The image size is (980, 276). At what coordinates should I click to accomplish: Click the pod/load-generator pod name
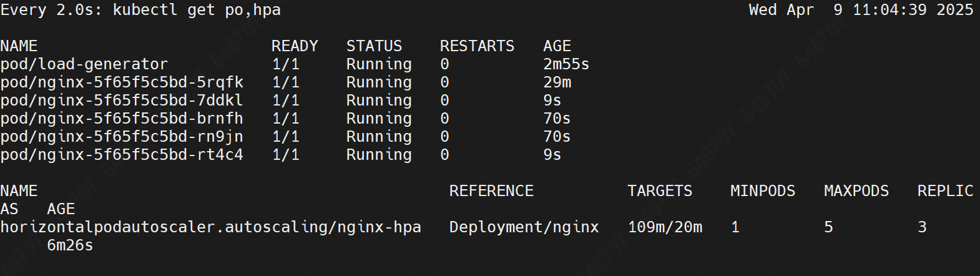(x=84, y=64)
